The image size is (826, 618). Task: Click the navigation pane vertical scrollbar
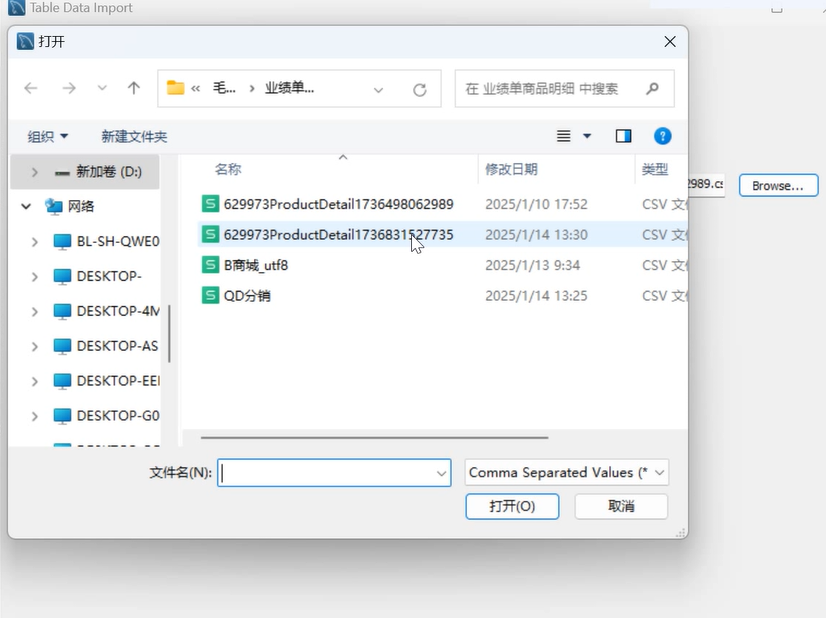coord(169,333)
